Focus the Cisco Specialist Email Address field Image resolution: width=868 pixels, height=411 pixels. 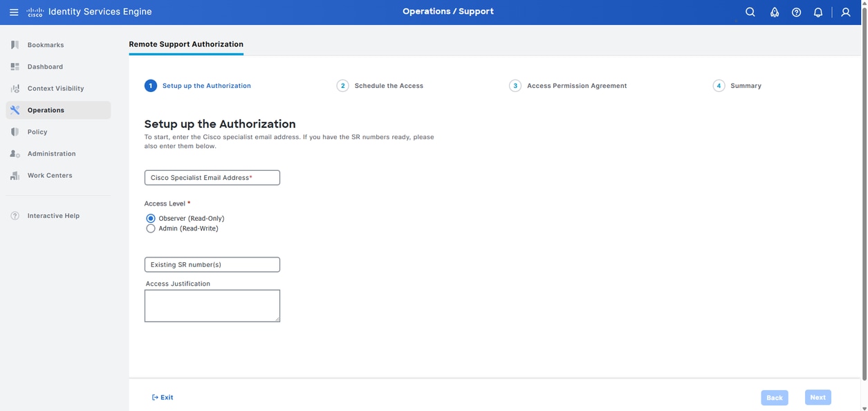pyautogui.click(x=212, y=176)
